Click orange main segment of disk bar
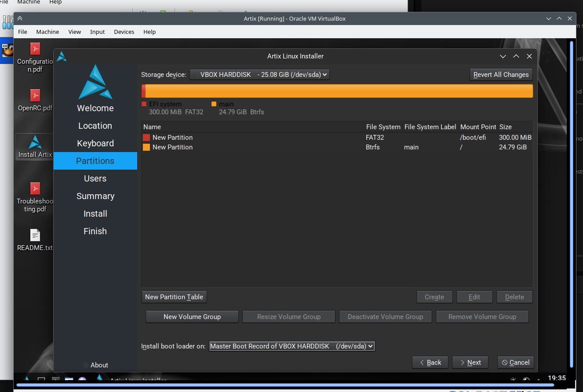This screenshot has width=583, height=392. coord(339,91)
